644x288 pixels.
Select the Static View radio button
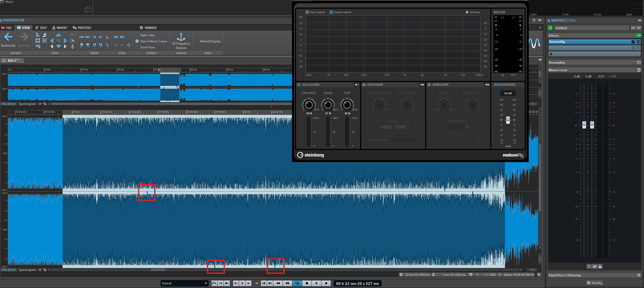click(137, 35)
